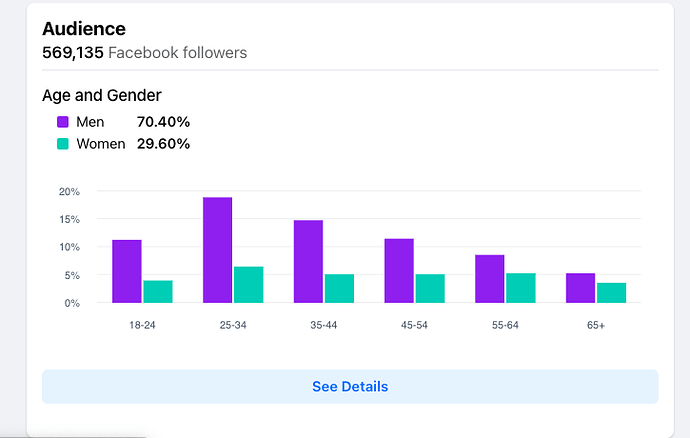
Task: Click the Men 70.40% legend label
Action: point(133,122)
